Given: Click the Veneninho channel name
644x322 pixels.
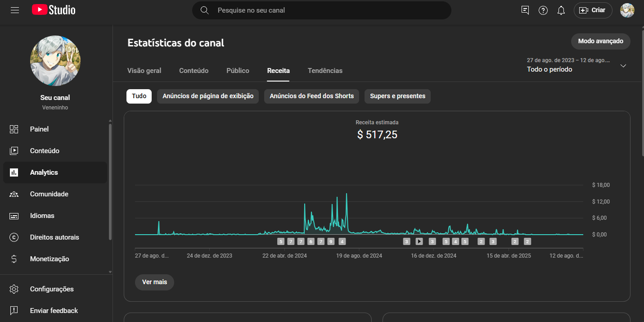Looking at the screenshot, I should click(55, 108).
